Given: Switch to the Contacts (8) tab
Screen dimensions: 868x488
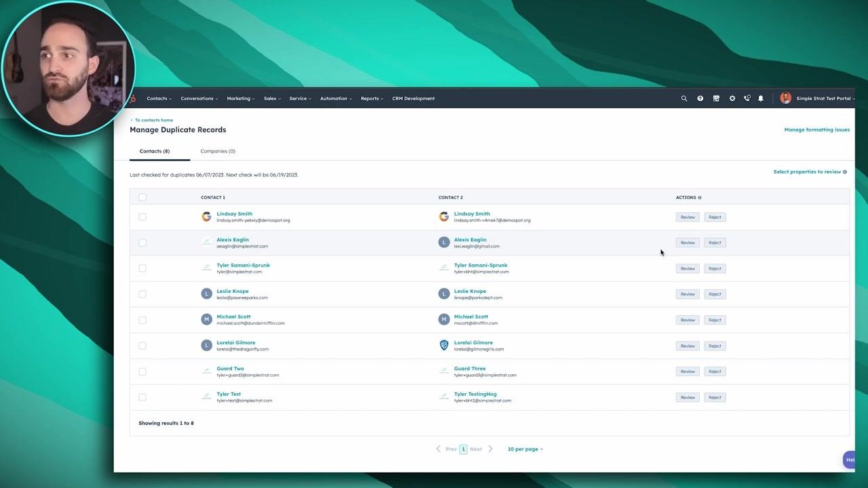Looking at the screenshot, I should pyautogui.click(x=155, y=151).
